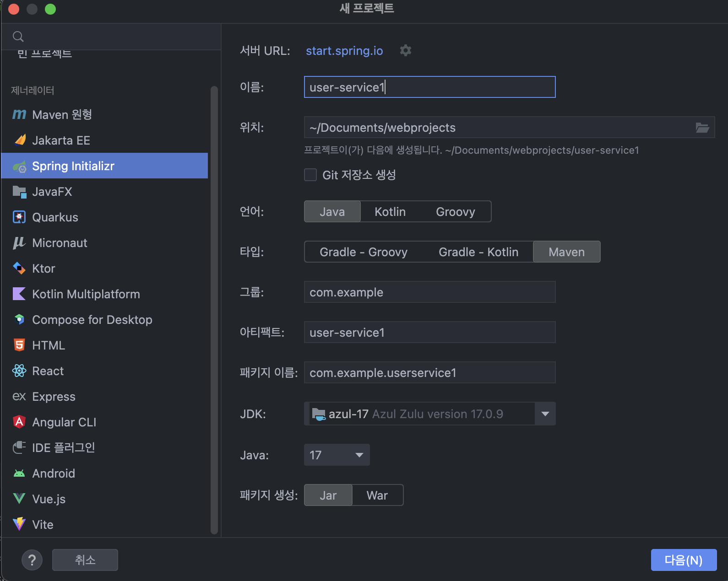Select Jakarta EE generator
The width and height of the screenshot is (728, 581).
[x=105, y=140]
